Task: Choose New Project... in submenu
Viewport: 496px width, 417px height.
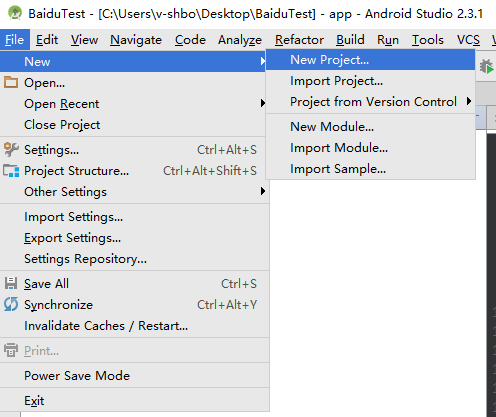Action: point(370,60)
